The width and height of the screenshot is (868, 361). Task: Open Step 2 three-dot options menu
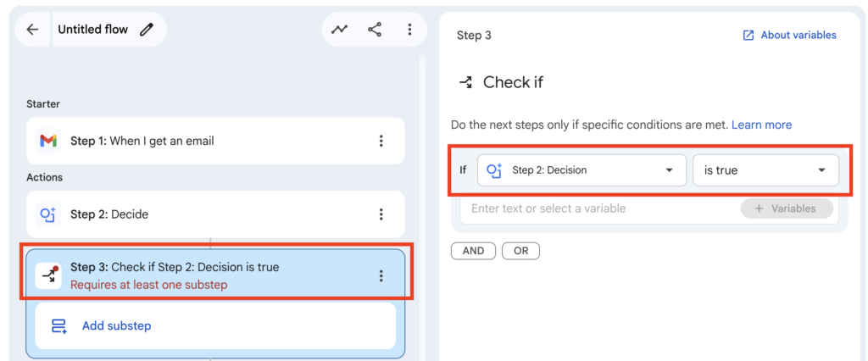381,214
